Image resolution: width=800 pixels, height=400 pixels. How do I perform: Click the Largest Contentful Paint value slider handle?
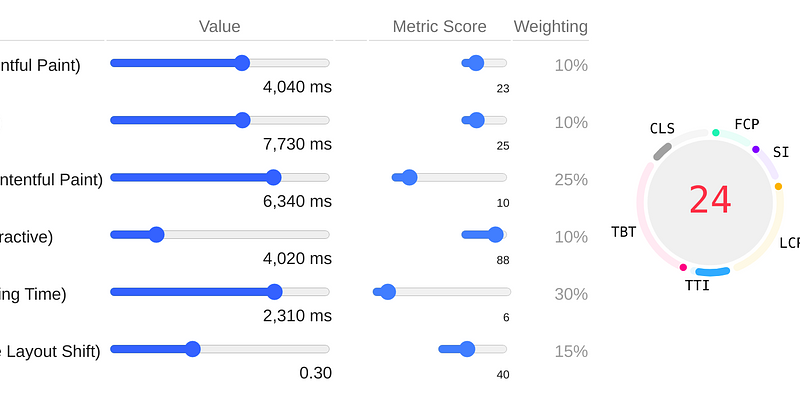274,177
